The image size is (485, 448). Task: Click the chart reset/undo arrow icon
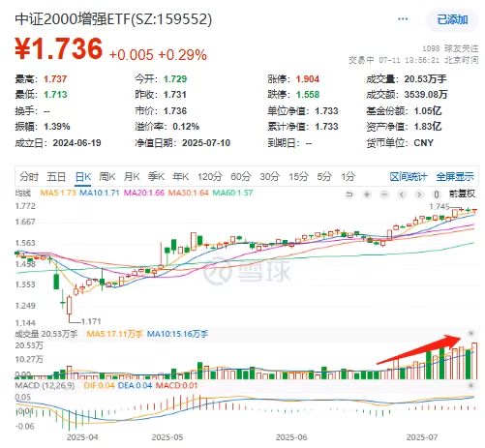point(349,194)
